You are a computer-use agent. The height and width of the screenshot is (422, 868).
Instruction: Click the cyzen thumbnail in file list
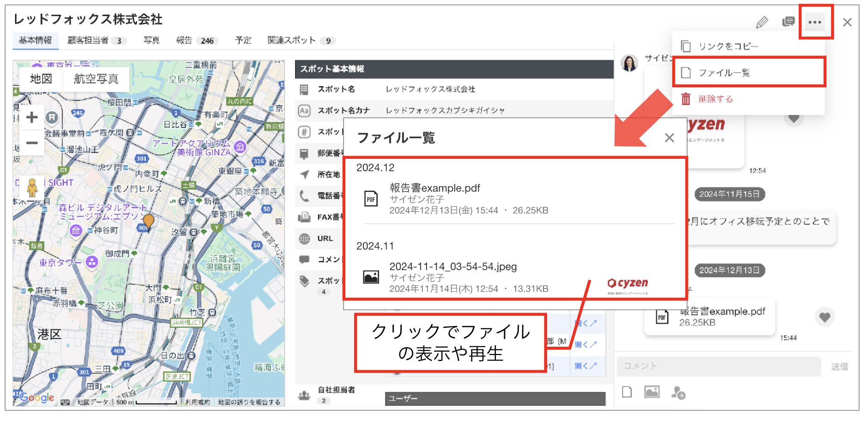(x=628, y=285)
